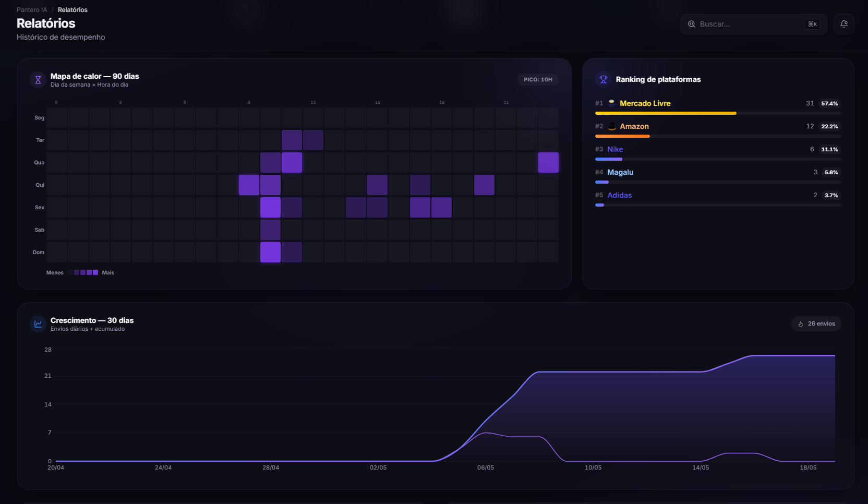Open the Magalu platform name
This screenshot has height=504, width=868.
tap(620, 172)
